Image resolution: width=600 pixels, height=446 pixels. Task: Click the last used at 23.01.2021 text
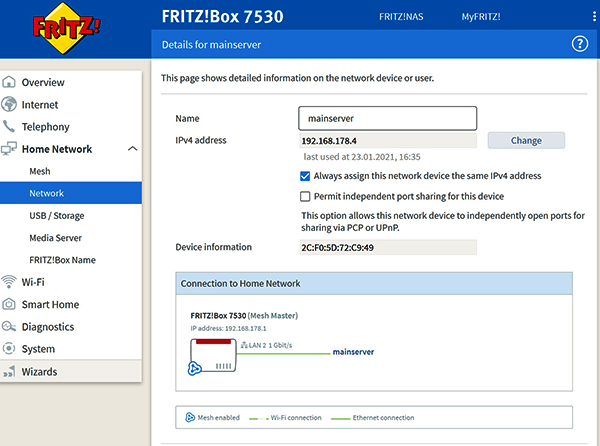point(362,157)
